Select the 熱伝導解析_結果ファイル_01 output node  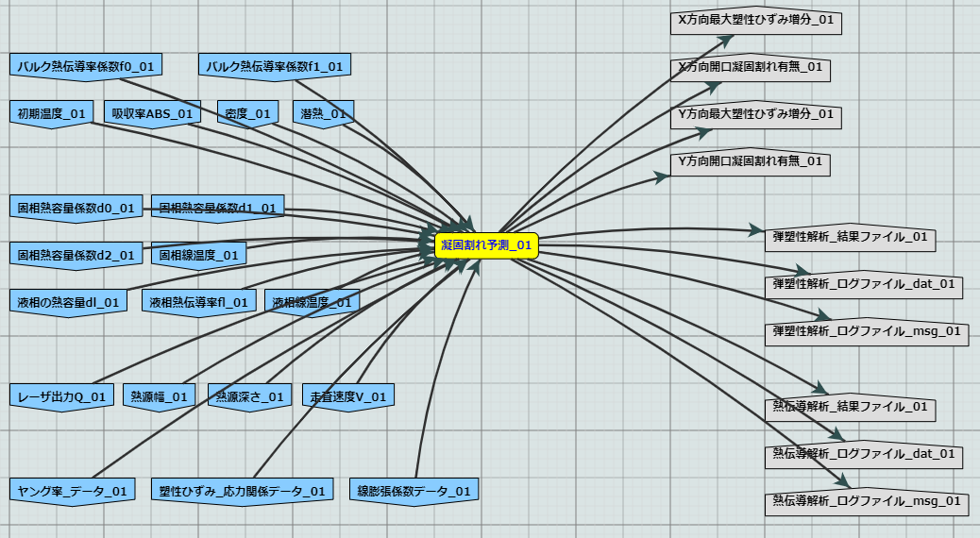tap(850, 408)
